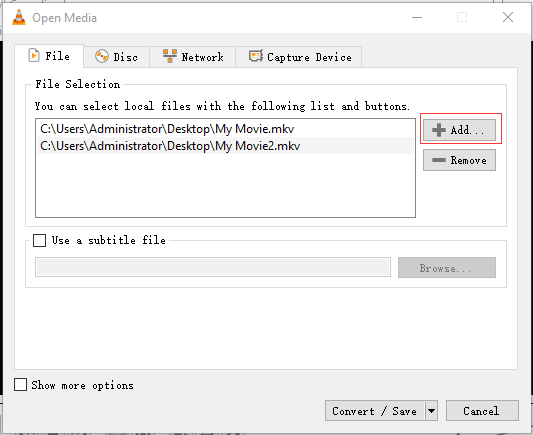Image resolution: width=533 pixels, height=435 pixels.
Task: Click the VLC cone icon in title bar
Action: tap(19, 17)
